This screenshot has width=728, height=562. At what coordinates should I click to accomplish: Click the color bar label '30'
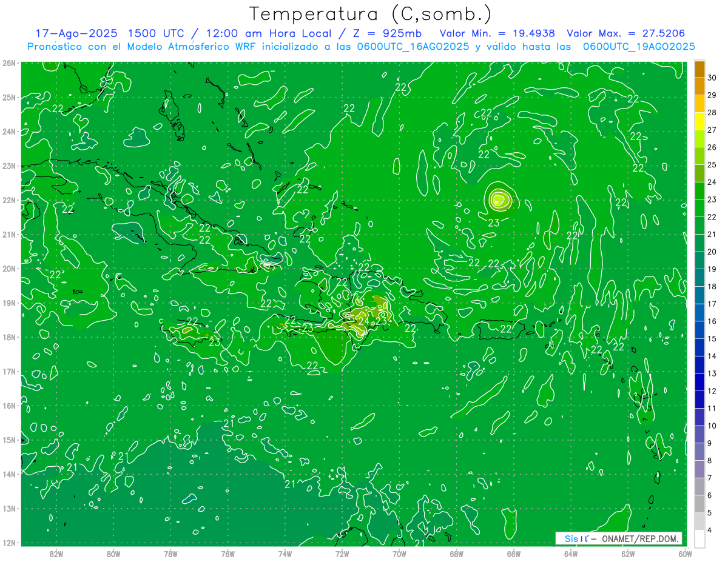(x=712, y=78)
